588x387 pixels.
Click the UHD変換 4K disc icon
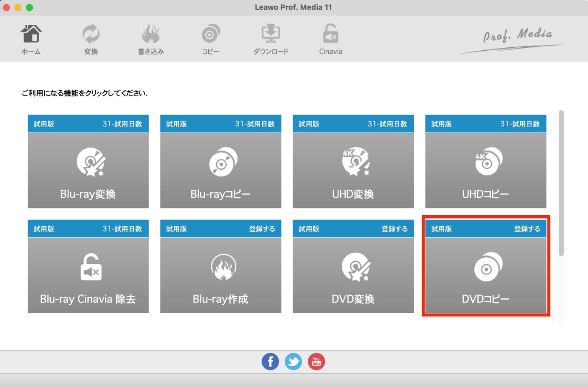pyautogui.click(x=356, y=162)
